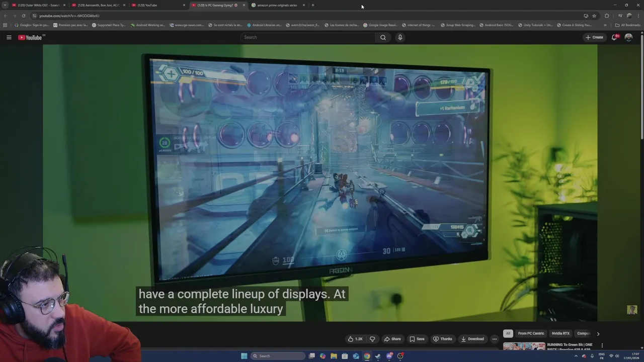
Task: Go to the YouTube home logo
Action: pos(31,37)
